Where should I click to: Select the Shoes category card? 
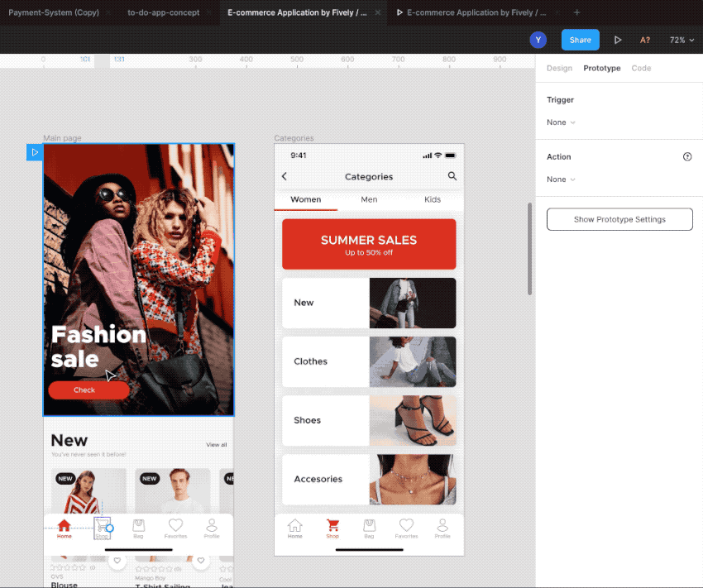pos(369,420)
